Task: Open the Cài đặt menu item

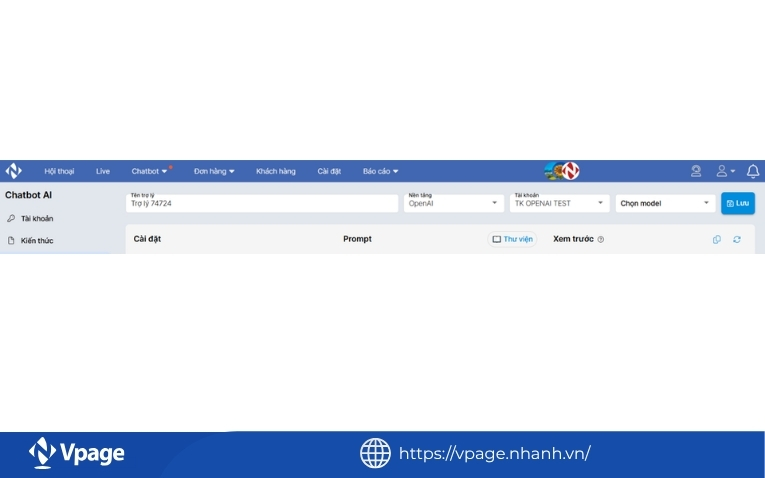Action: (x=329, y=171)
